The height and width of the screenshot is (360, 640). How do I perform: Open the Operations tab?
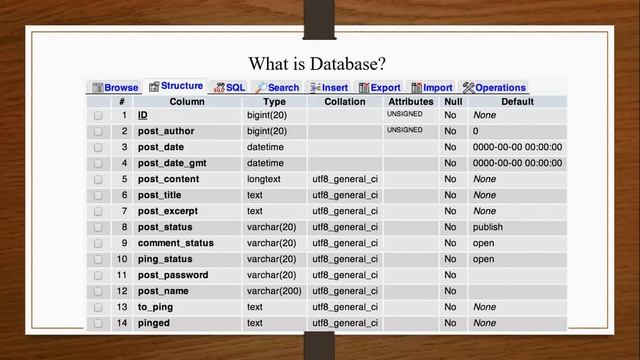494,88
